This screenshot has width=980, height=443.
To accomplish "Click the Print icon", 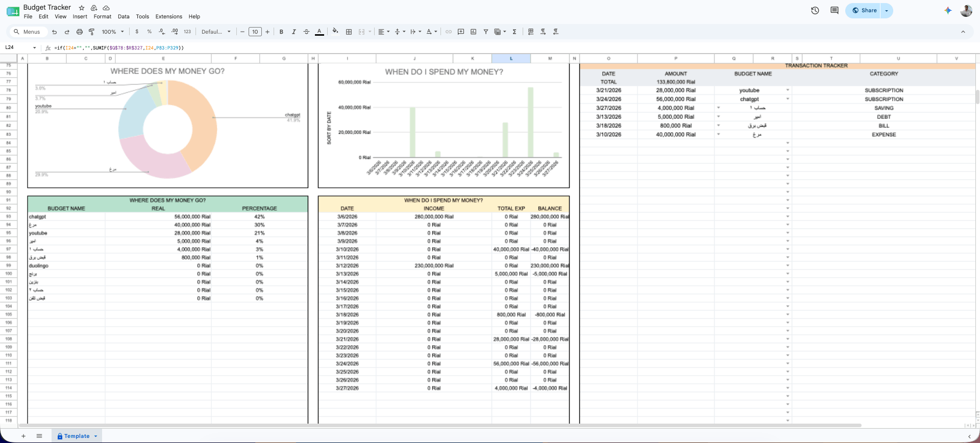I will (79, 32).
